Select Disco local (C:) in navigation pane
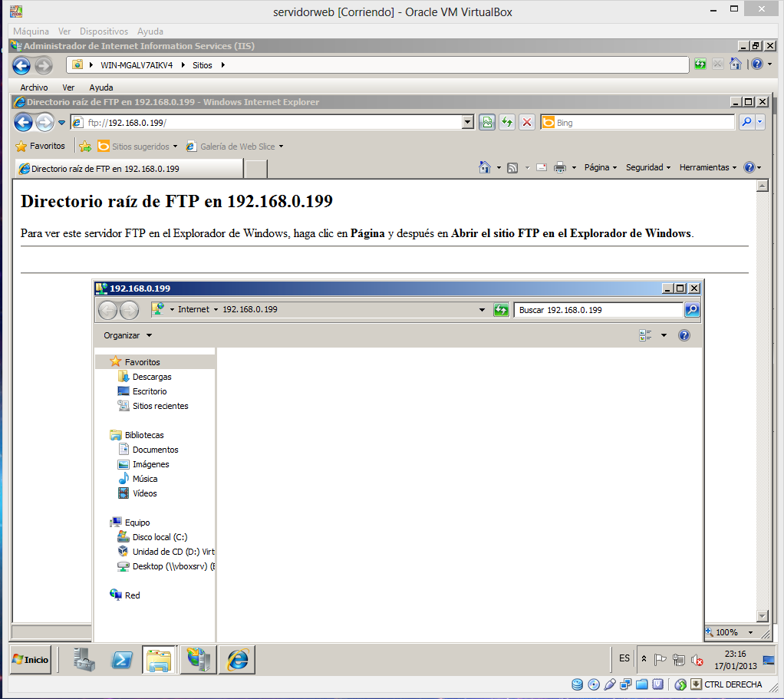Viewport: 784px width, 699px height. [x=160, y=537]
